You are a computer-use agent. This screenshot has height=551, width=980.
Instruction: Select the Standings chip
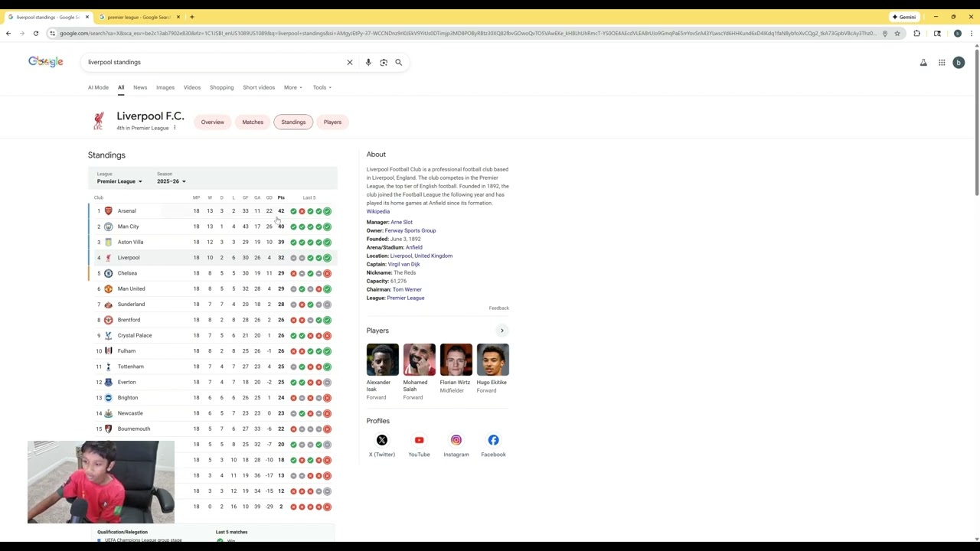tap(293, 122)
